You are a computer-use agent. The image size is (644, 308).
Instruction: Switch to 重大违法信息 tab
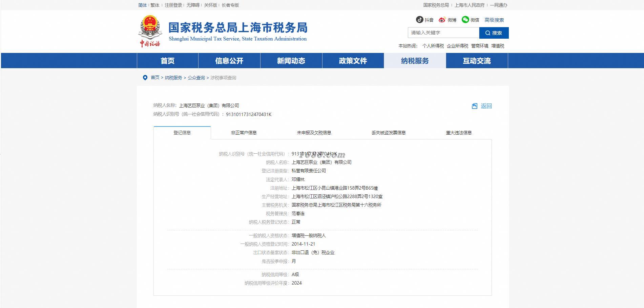click(459, 133)
